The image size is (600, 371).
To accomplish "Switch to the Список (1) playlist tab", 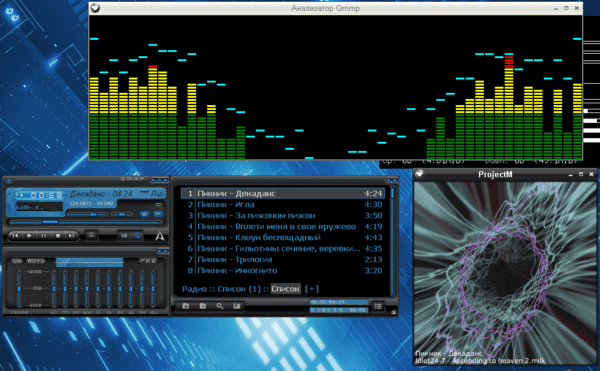I will click(239, 289).
